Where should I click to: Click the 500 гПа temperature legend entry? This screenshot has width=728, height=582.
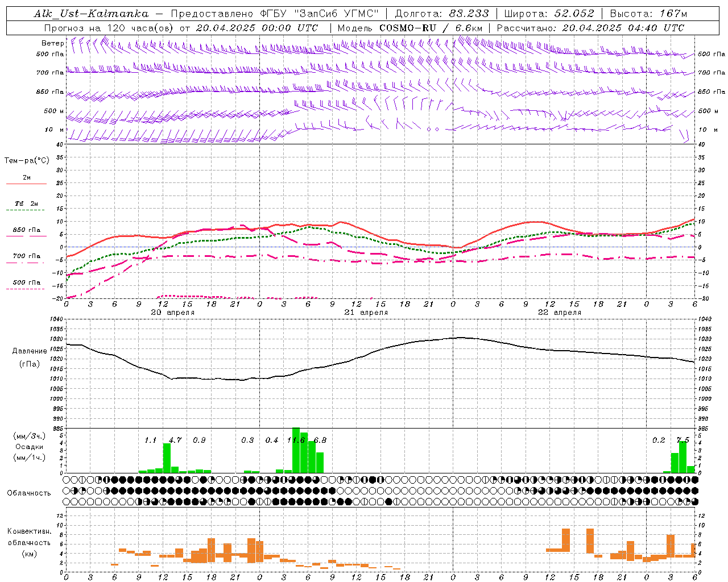tap(27, 282)
